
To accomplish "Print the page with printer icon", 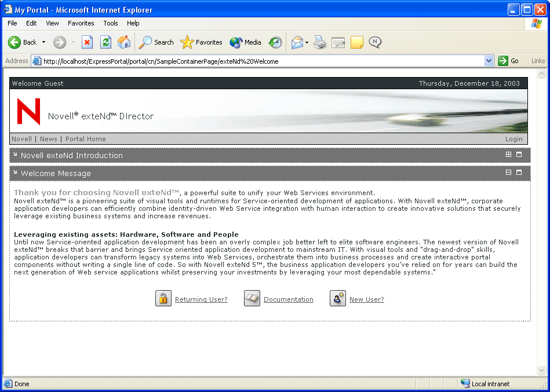I will 320,42.
